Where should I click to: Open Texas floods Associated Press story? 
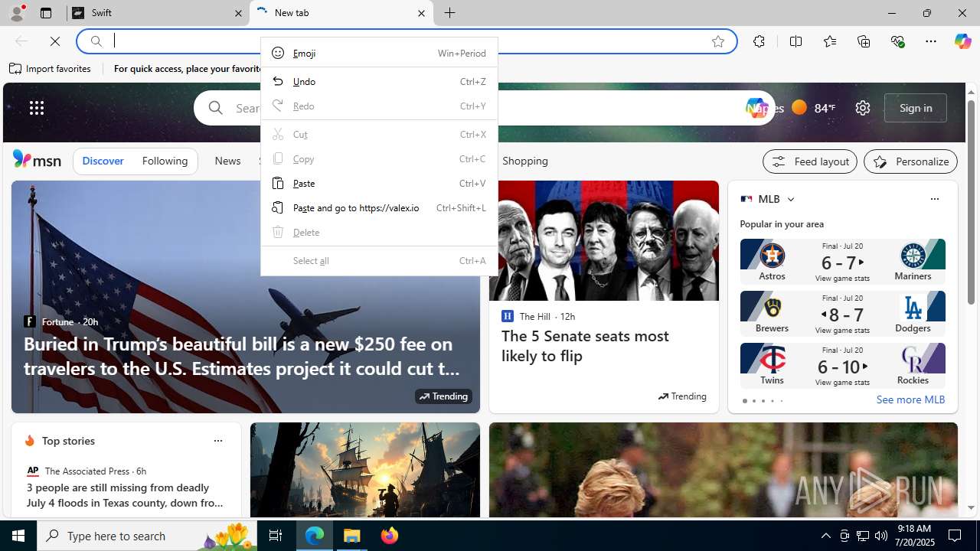point(126,495)
